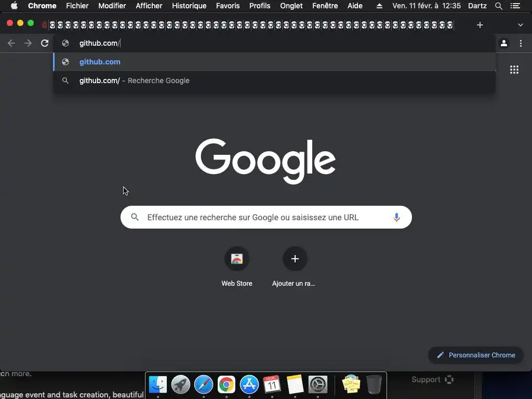Open Chrome's three-dot menu
This screenshot has width=532, height=399.
(521, 43)
